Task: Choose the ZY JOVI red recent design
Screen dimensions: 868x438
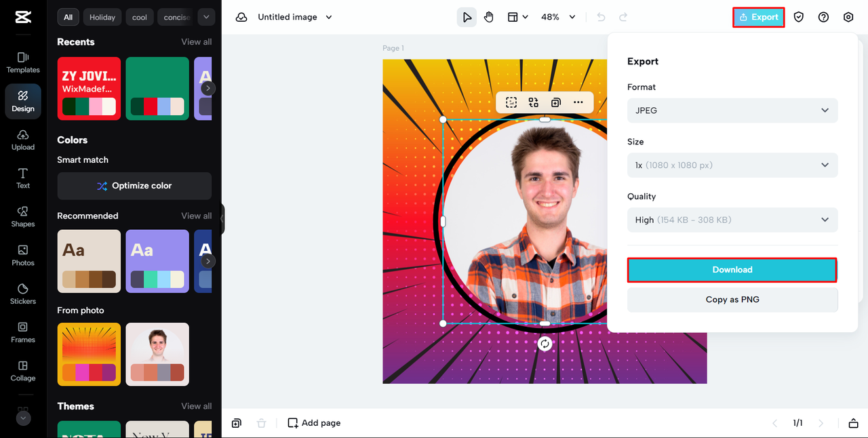Action: [x=89, y=89]
